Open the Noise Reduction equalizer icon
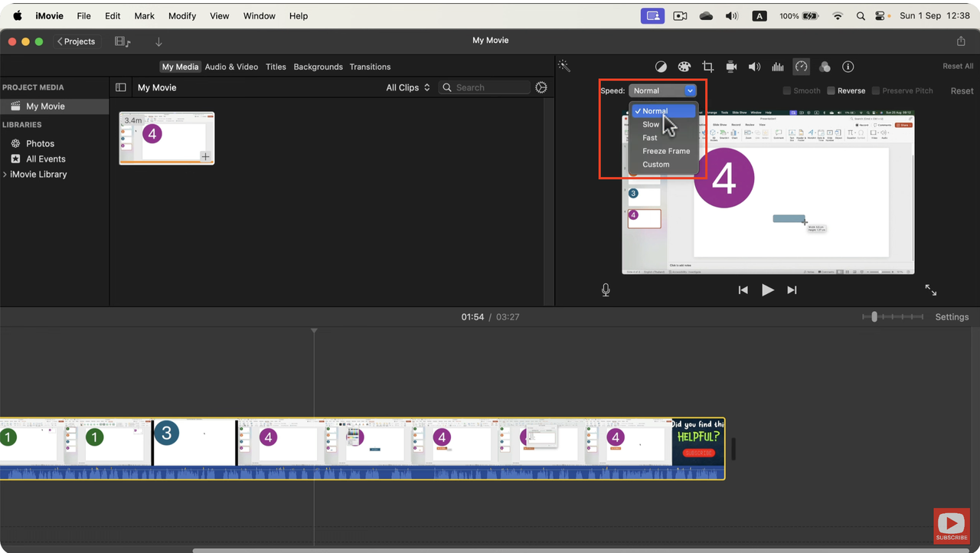This screenshot has width=980, height=553. pos(777,66)
